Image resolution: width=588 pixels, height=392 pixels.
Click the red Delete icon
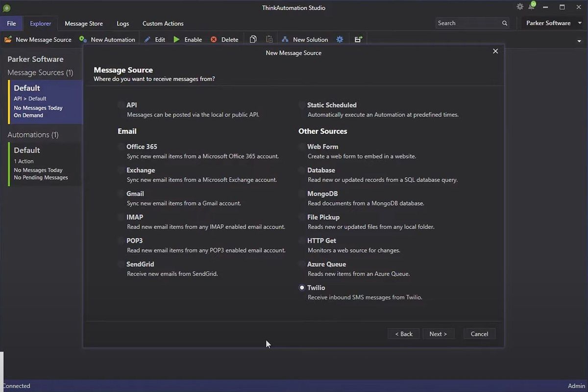point(214,40)
